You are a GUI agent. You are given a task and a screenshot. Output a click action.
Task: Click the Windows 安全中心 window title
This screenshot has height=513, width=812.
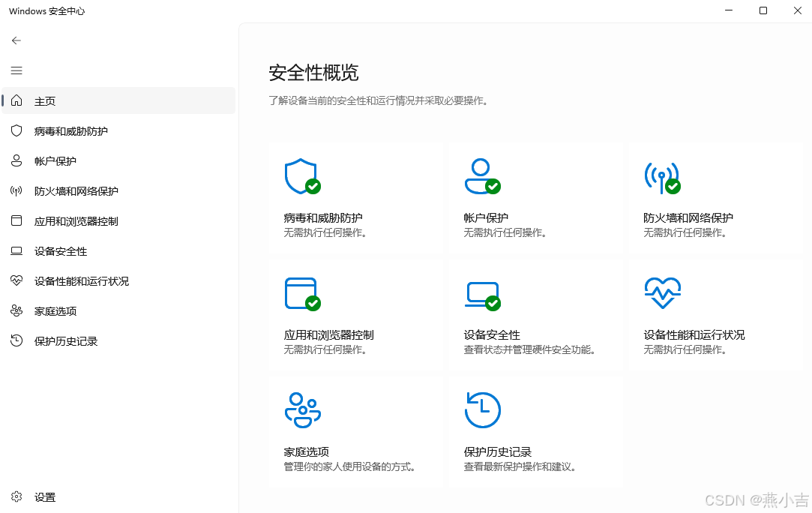coord(46,11)
